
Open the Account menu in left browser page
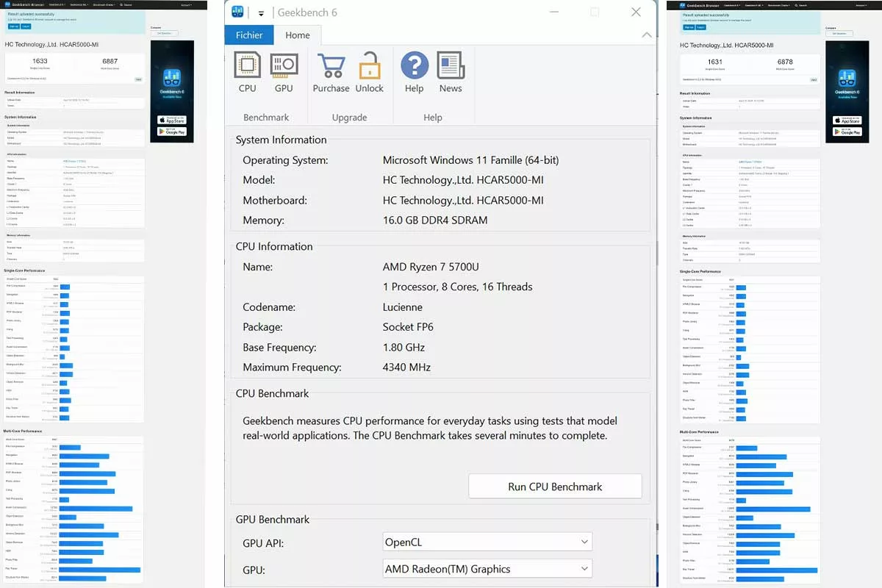(186, 5)
